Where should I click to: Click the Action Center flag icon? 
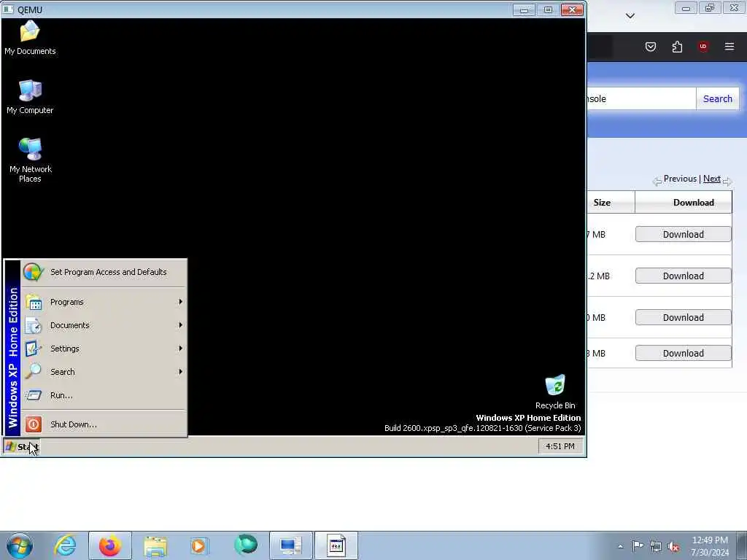click(x=638, y=545)
